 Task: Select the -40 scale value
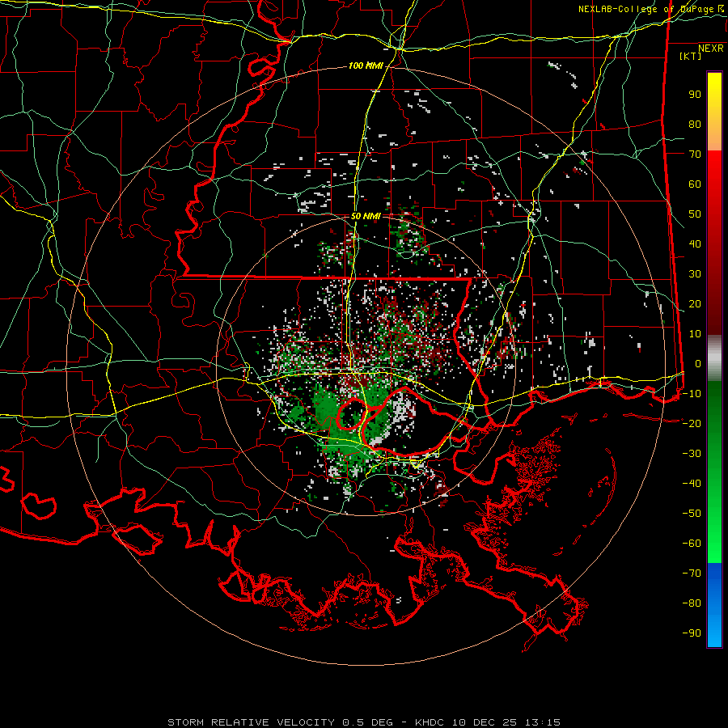click(x=692, y=484)
